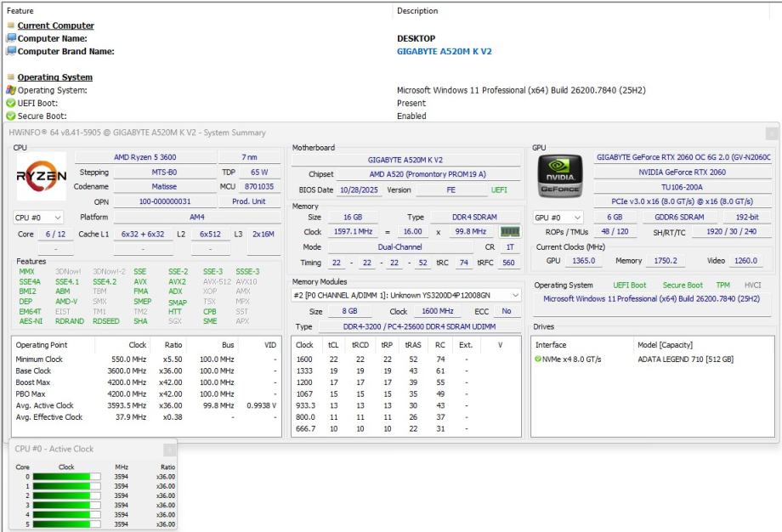Open the CPU #0 selector dropdown

coord(38,218)
